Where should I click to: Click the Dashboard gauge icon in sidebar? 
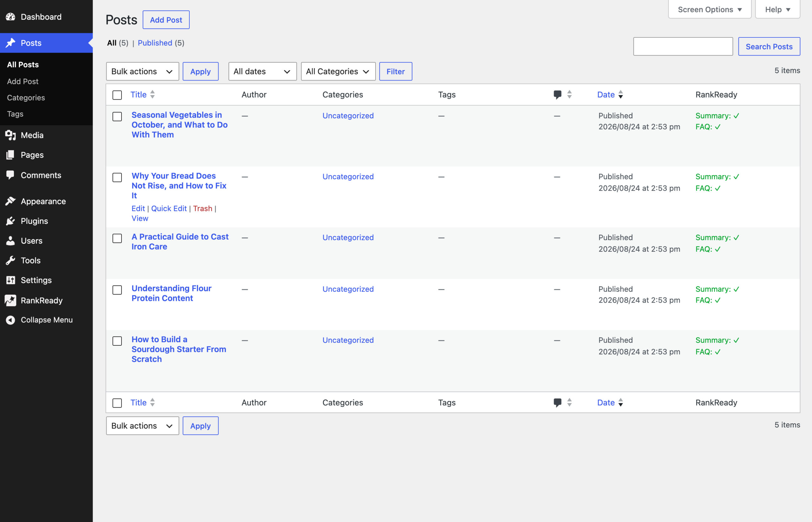click(10, 16)
